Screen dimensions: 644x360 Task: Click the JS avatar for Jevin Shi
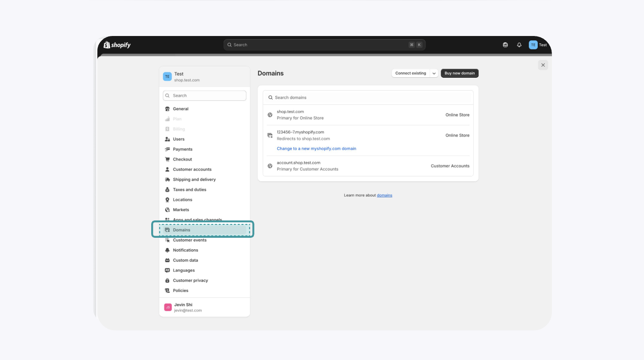168,307
